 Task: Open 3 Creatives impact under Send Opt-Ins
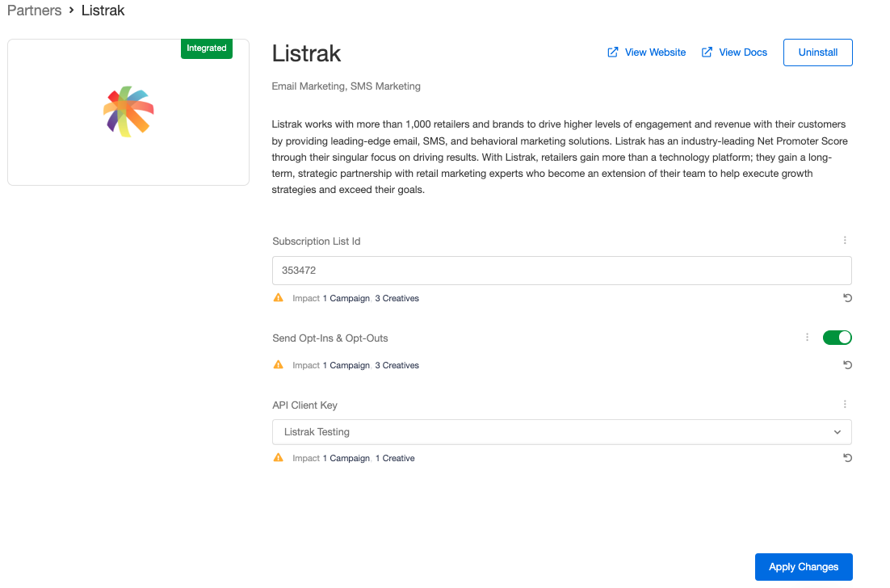click(397, 366)
